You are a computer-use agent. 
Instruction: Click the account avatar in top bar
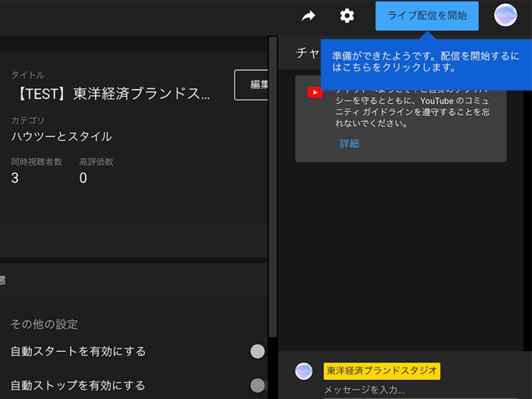(505, 15)
